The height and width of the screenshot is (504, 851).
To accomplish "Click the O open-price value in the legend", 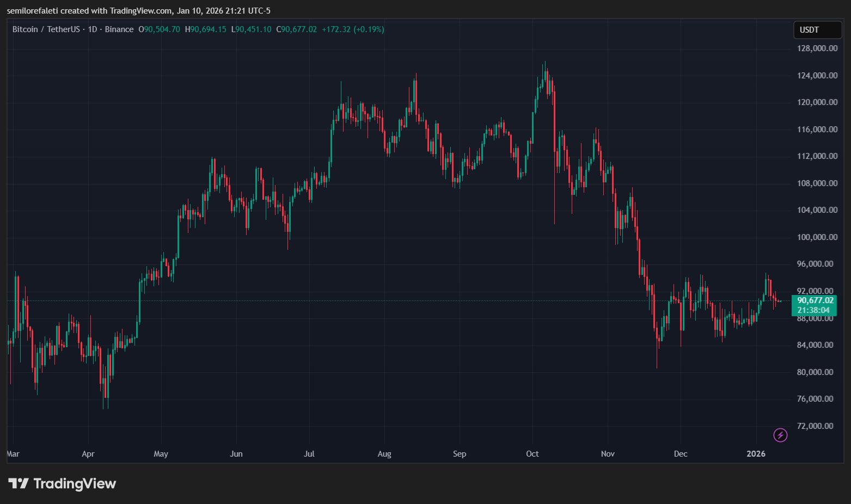I will point(159,29).
